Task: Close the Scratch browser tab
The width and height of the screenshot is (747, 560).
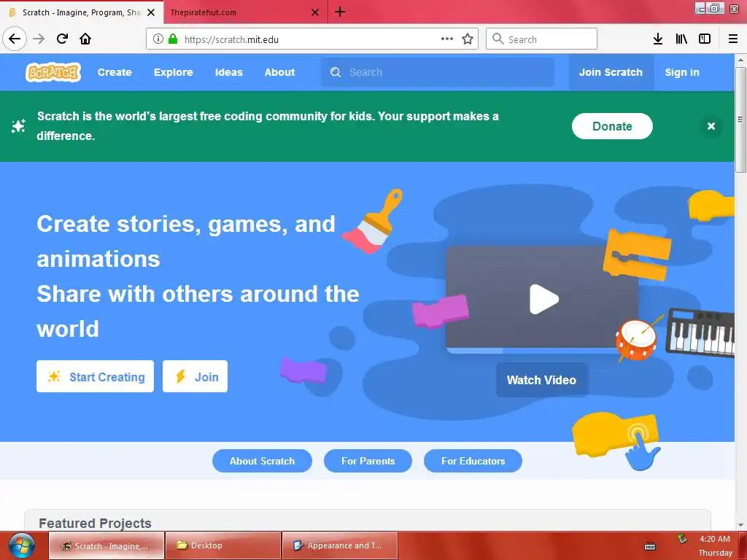Action: point(151,12)
